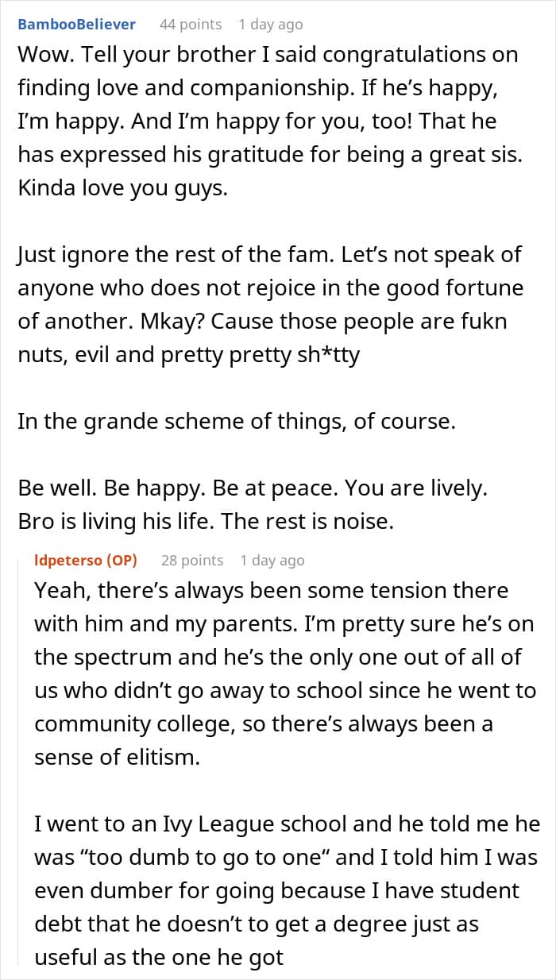This screenshot has height=980, width=556.
Task: Visit ldpeterso's user profile
Action: click(x=68, y=560)
